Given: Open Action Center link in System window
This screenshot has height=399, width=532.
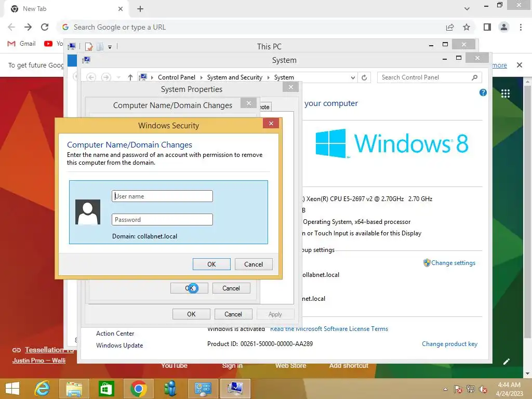Looking at the screenshot, I should [115, 334].
